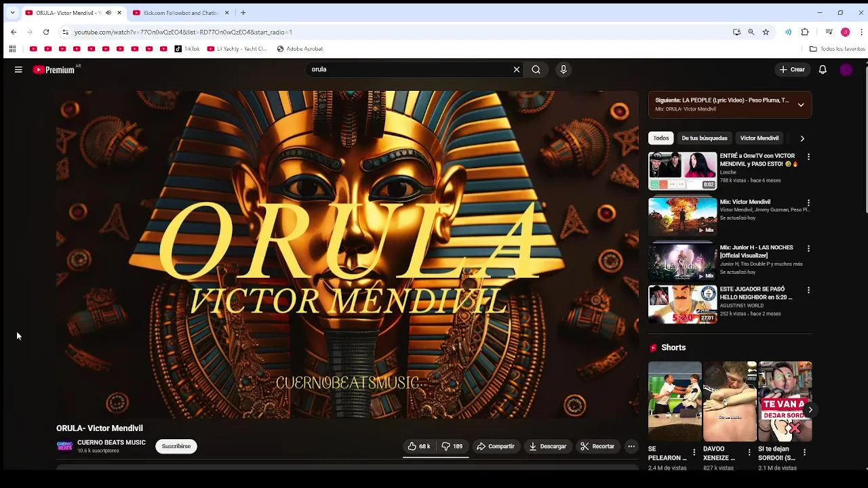Play the HELLO NEIGHBOR speedrun thumbnail
This screenshot has height=488, width=868.
point(682,304)
